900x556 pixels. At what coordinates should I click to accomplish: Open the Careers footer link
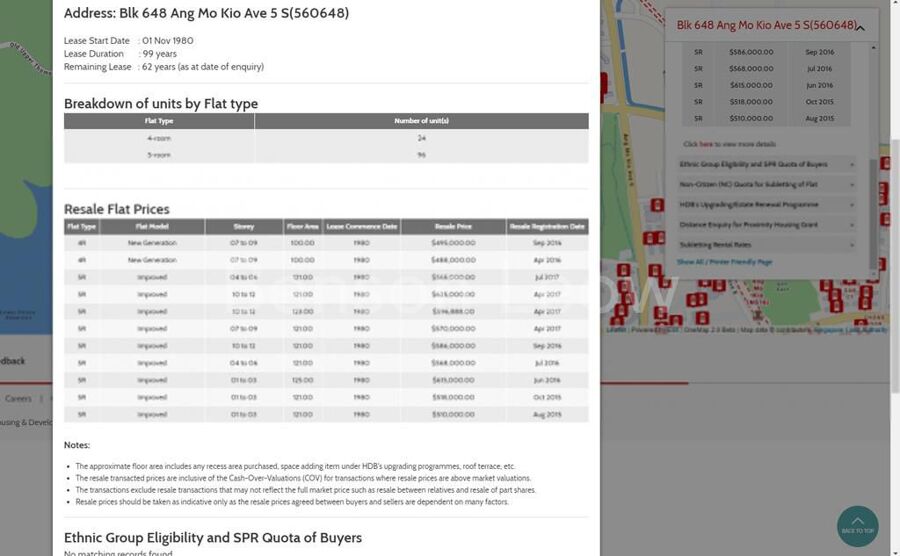18,398
